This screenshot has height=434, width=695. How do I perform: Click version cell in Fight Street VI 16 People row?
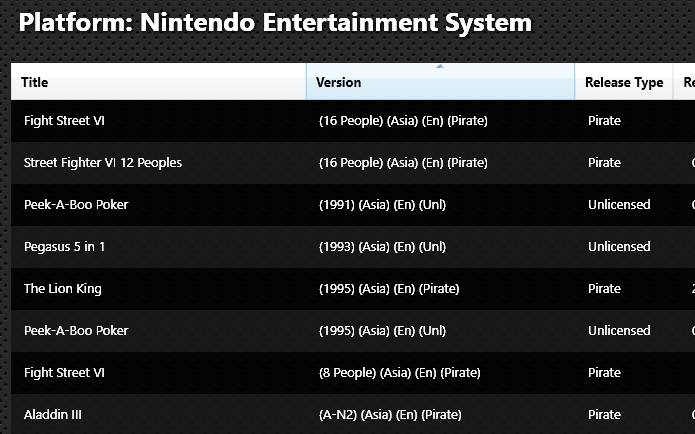pyautogui.click(x=403, y=121)
